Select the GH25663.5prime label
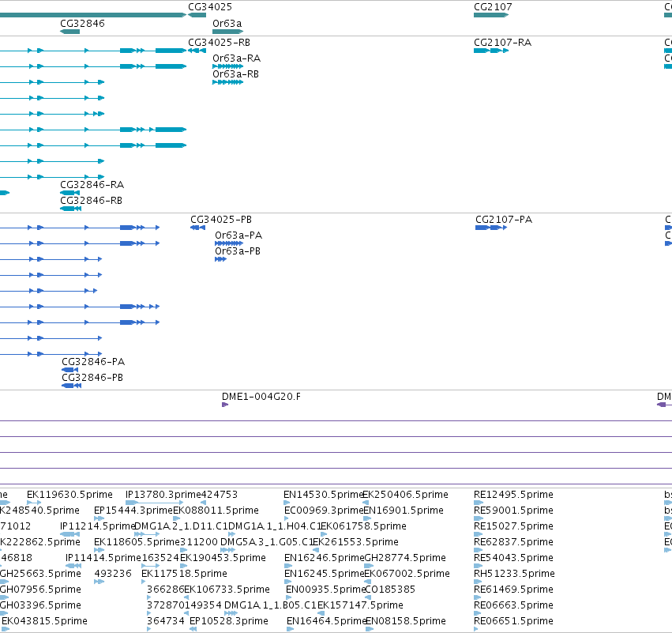672x633 pixels. 40,575
